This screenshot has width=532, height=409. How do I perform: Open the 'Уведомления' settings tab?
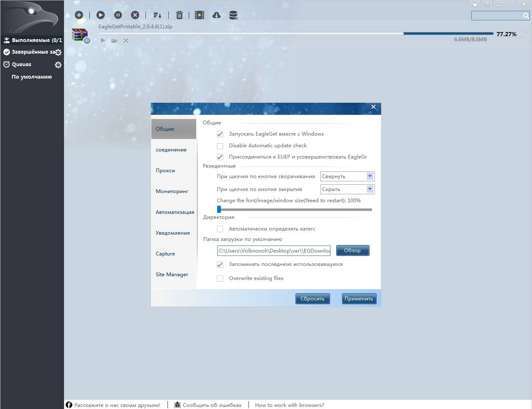pyautogui.click(x=173, y=233)
